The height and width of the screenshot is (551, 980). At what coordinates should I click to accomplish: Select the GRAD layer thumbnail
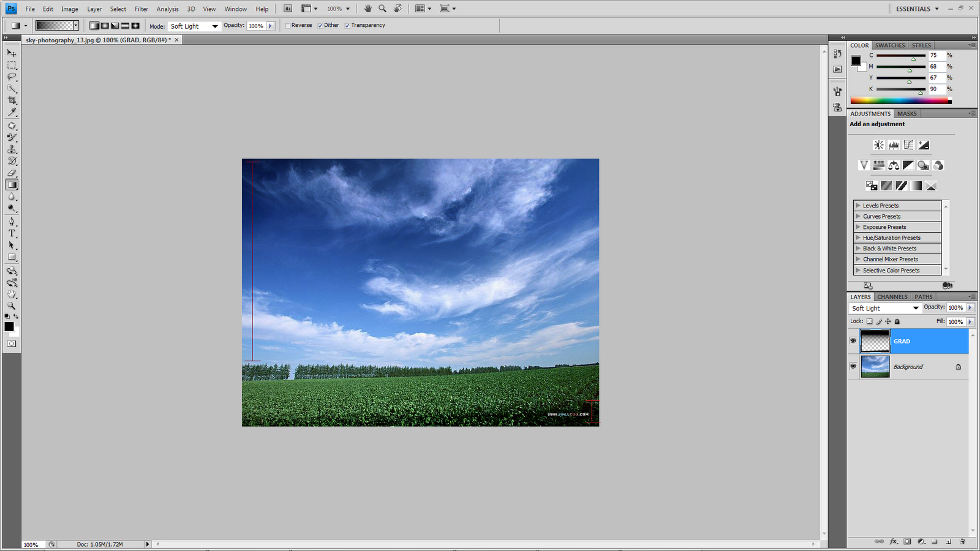[x=875, y=341]
